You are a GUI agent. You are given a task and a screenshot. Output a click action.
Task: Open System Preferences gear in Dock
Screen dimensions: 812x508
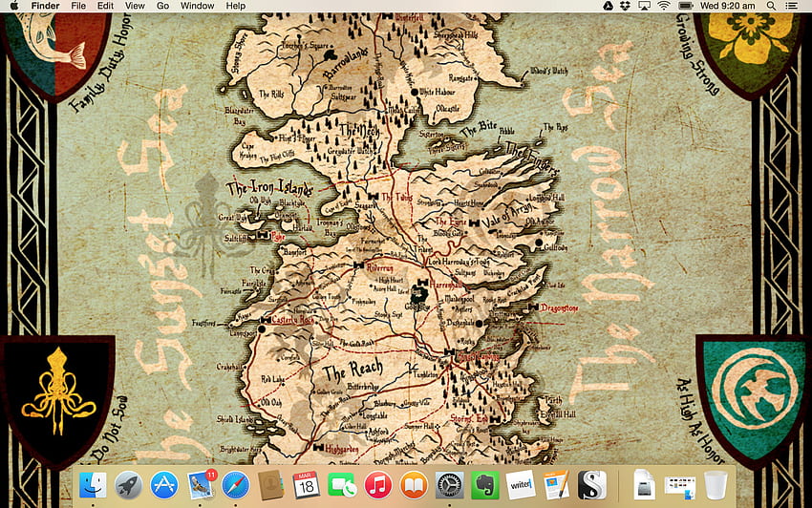(x=449, y=486)
